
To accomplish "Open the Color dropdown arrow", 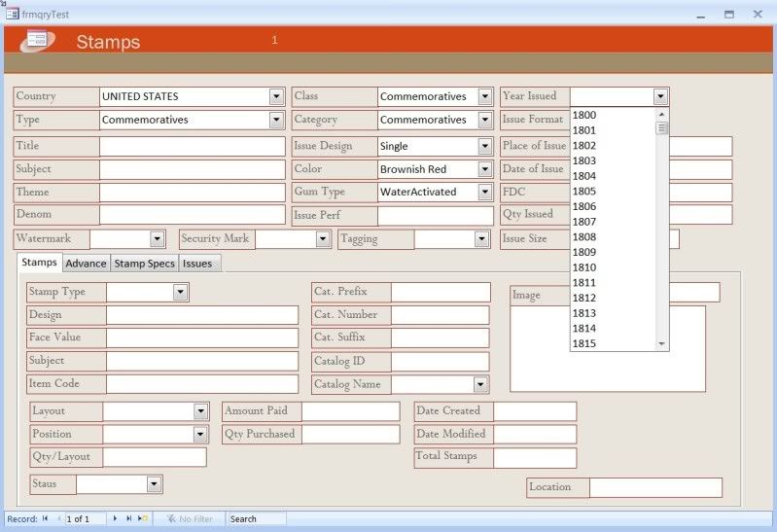I will coord(484,169).
